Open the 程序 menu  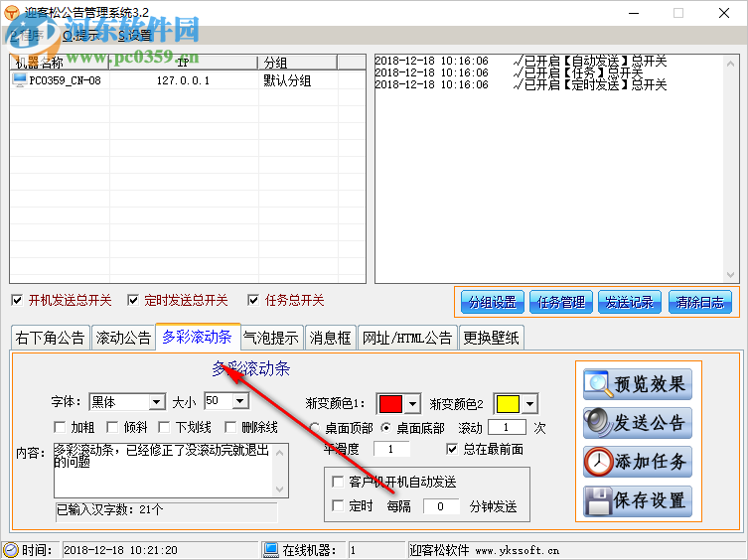[x=28, y=36]
